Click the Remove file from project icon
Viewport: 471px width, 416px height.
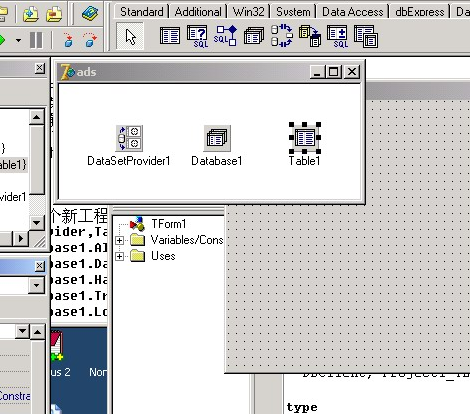[54, 14]
